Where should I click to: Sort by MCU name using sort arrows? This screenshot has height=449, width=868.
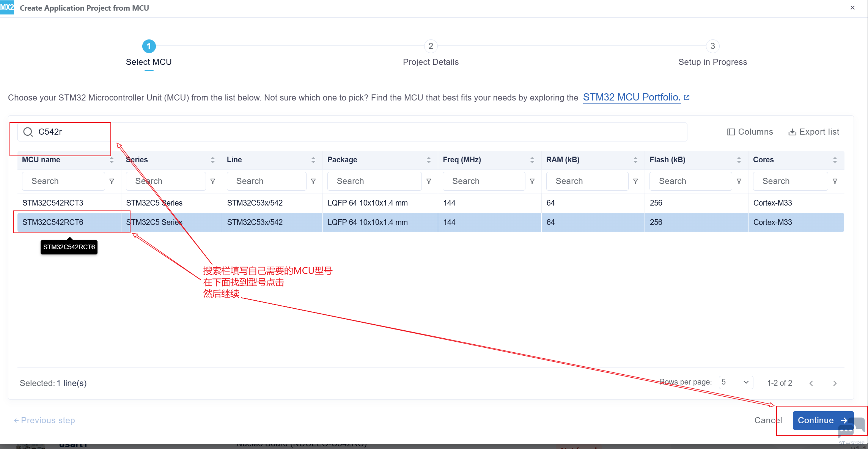pyautogui.click(x=112, y=160)
